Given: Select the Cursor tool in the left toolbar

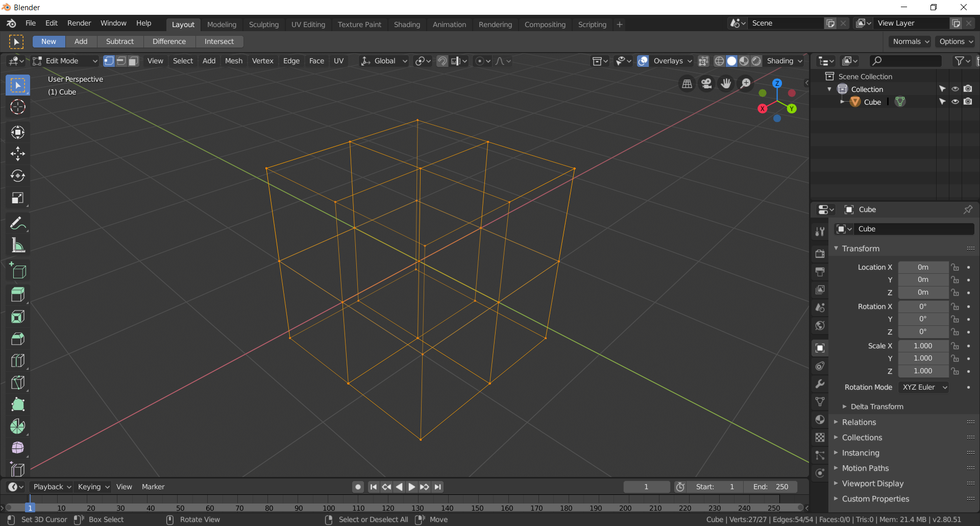Looking at the screenshot, I should 18,107.
